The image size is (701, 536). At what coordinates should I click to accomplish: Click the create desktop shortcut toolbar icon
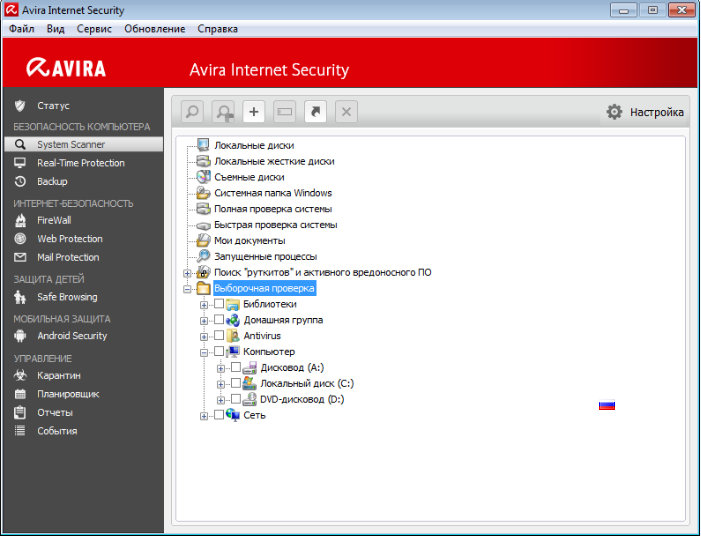[316, 111]
